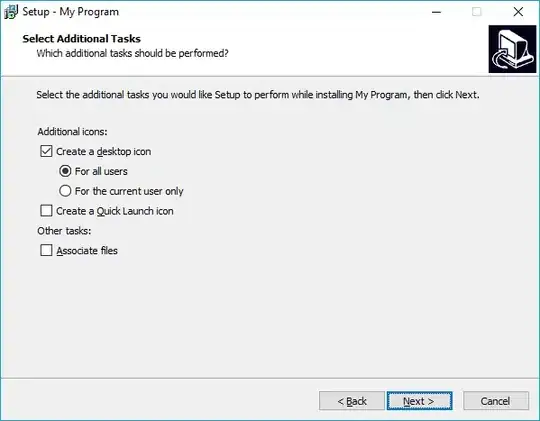Click the greyed-out maximize button
Screen dimensions: 540x421
coord(477,12)
